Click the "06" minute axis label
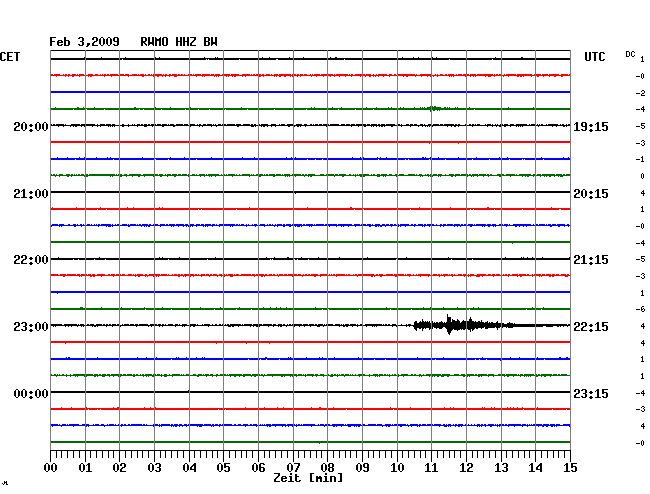 coord(258,467)
